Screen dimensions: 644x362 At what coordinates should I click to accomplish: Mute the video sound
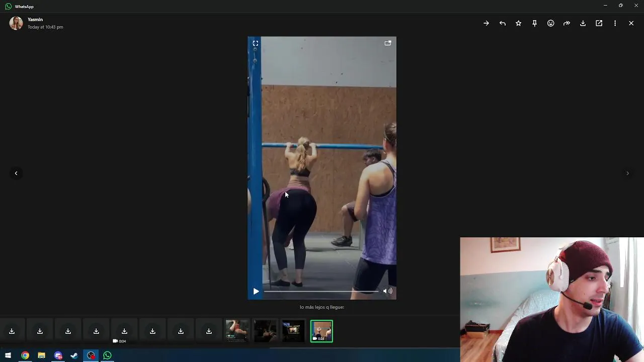pos(387,291)
